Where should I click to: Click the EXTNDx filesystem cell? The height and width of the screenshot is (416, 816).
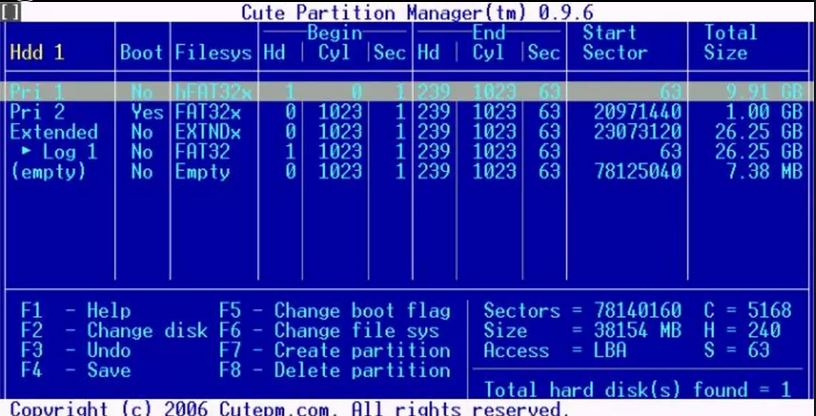[208, 131]
